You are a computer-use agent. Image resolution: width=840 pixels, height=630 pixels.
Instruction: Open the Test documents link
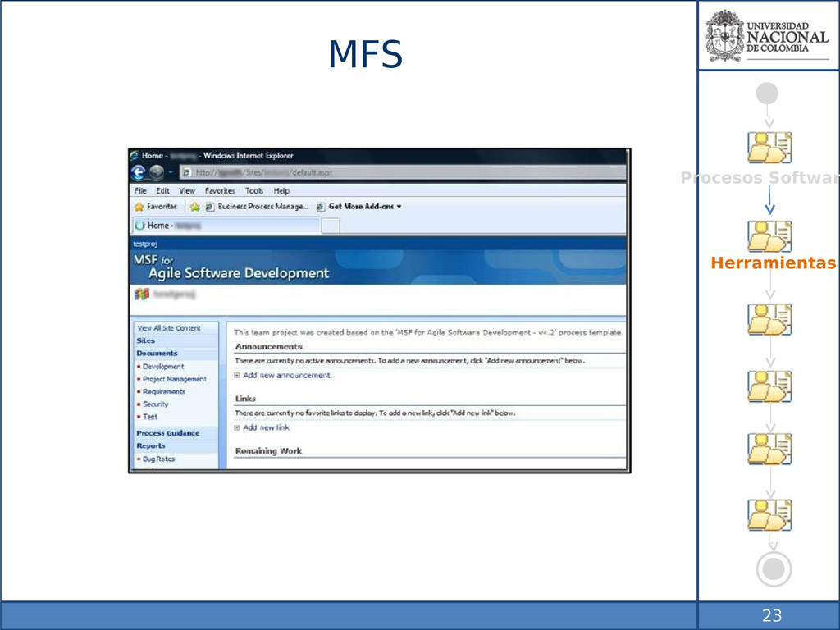tap(150, 417)
